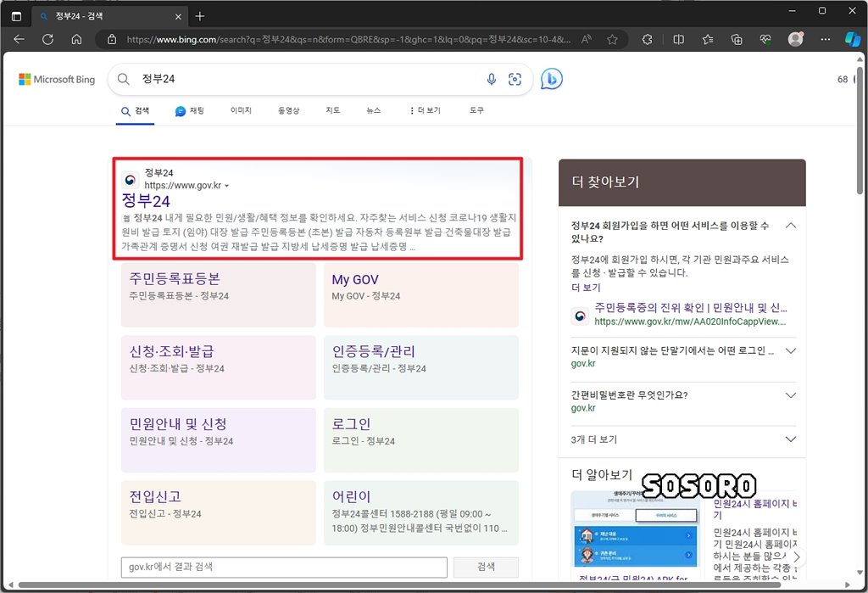Open the 더 보기 menu in search tabs
This screenshot has height=593, width=868.
point(426,110)
